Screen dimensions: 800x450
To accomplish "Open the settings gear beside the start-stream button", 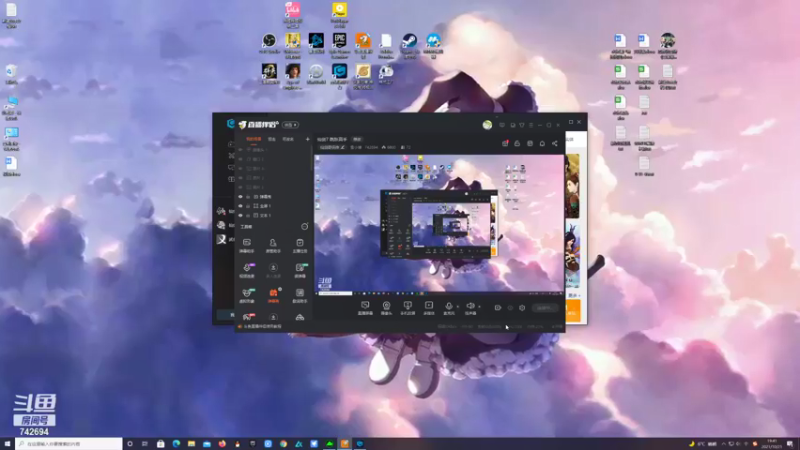I will (x=522, y=308).
